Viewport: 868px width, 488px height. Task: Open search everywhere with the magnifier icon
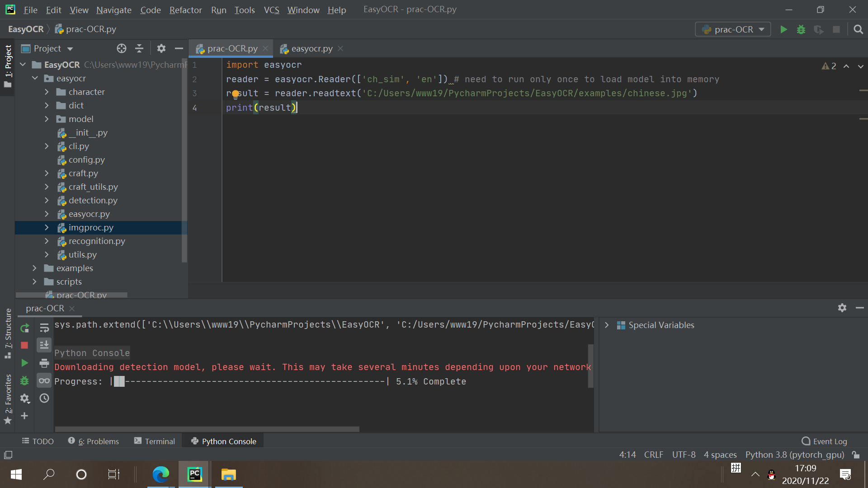[x=858, y=29]
